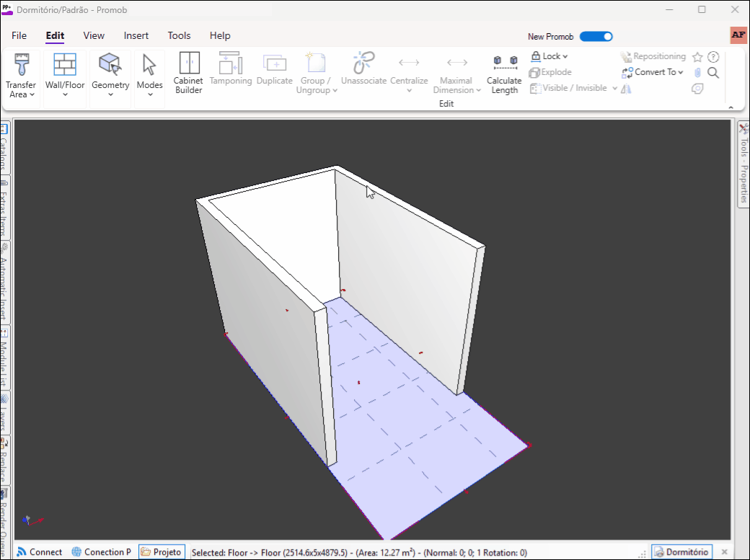Image resolution: width=750 pixels, height=560 pixels.
Task: Click the Connect button in status bar
Action: (x=40, y=552)
